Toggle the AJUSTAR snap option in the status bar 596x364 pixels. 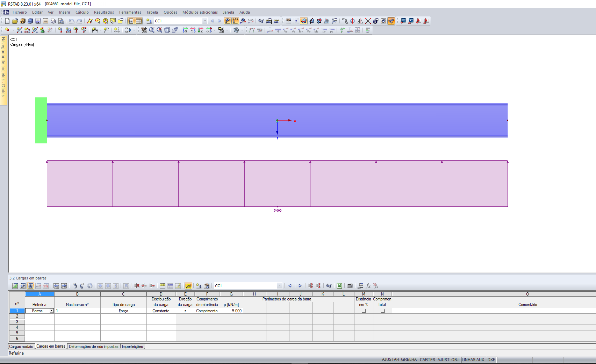click(390, 359)
